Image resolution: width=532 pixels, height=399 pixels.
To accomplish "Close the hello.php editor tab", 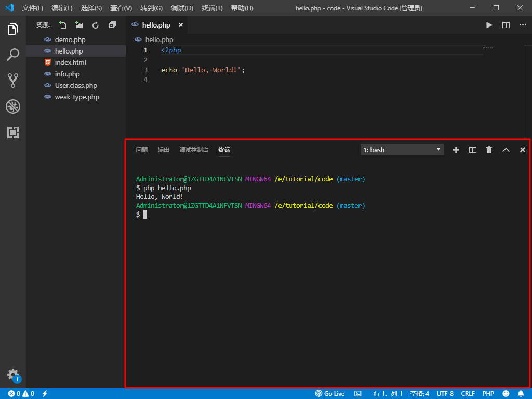I will pos(181,25).
